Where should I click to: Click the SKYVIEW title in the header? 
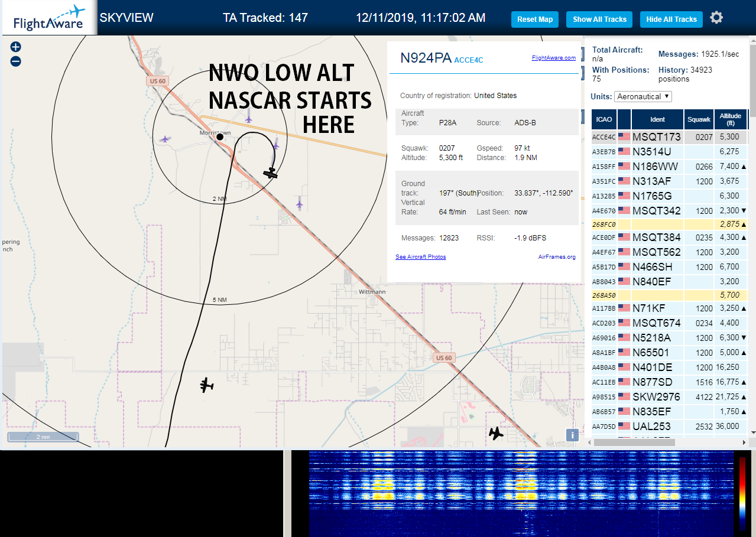click(x=126, y=18)
